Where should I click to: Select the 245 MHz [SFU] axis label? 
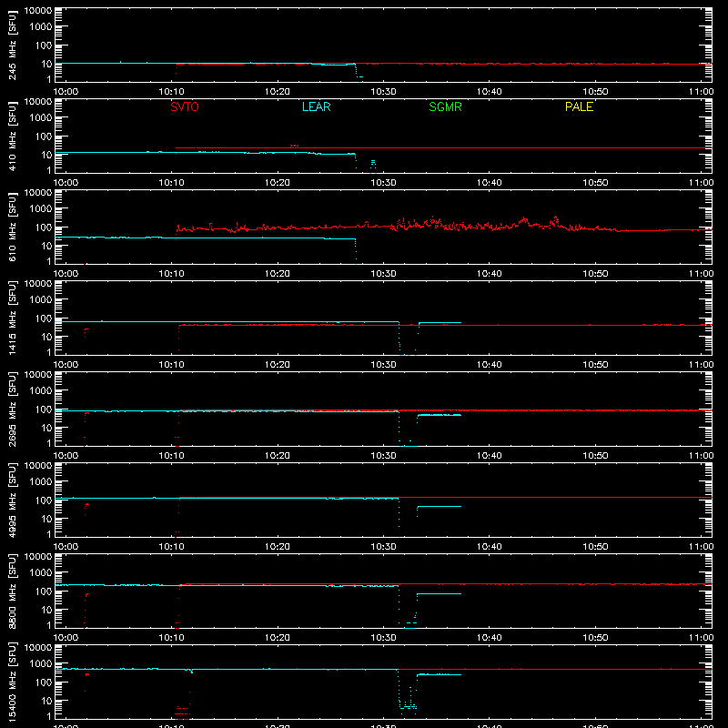point(13,45)
